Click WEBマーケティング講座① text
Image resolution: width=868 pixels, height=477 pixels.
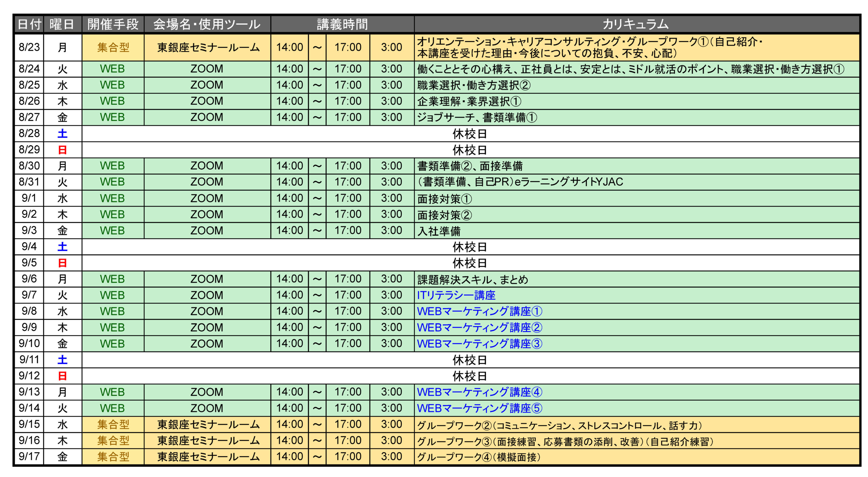(x=479, y=311)
